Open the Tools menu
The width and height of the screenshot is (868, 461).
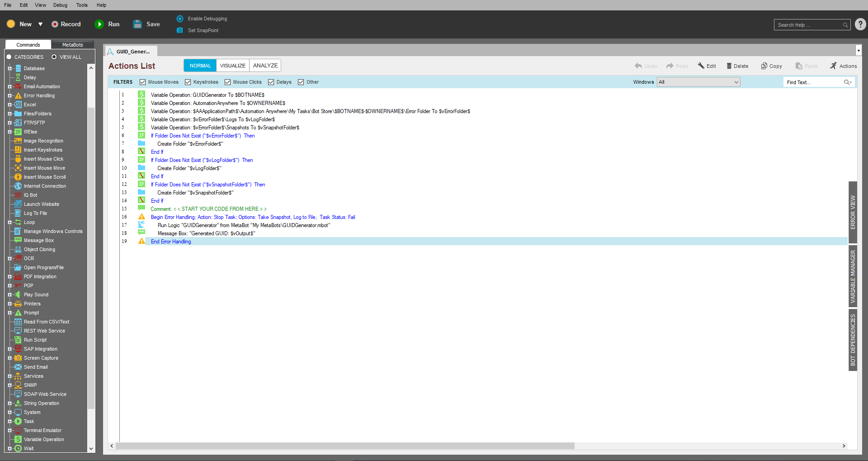(82, 5)
